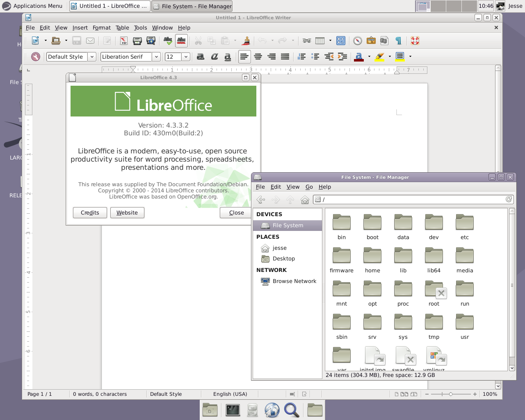This screenshot has height=420, width=525.
Task: Click the zoom slider in Writer status bar
Action: (x=450, y=394)
